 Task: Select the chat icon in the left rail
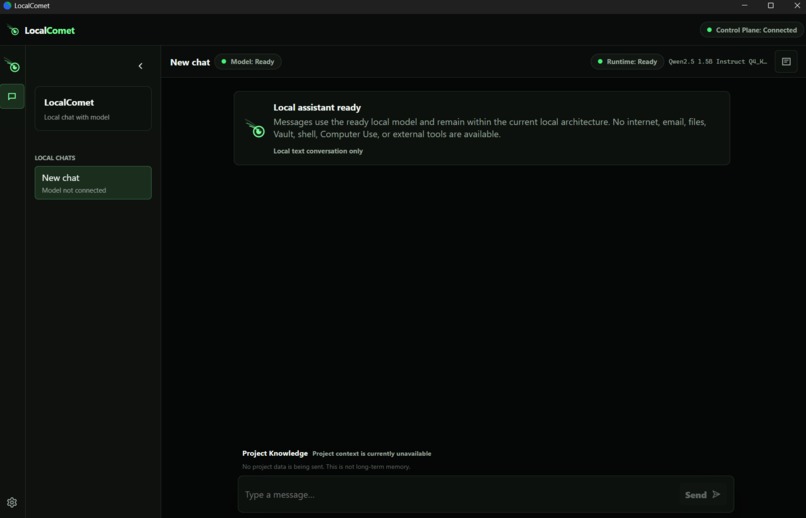[12, 97]
